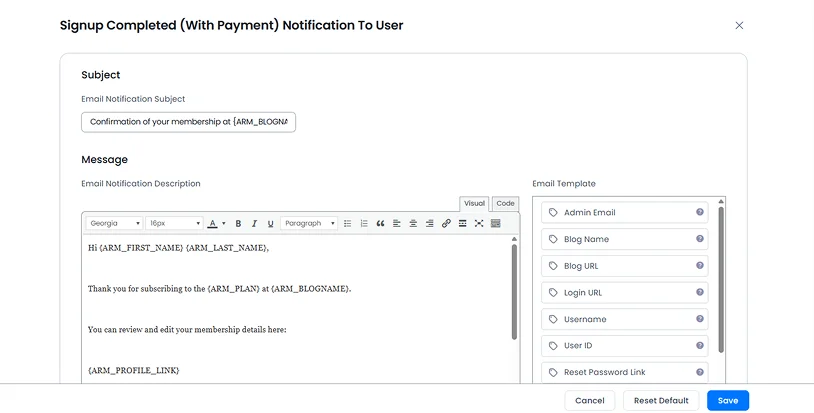Insert the Reset Password Link template tag
The image size is (814, 413).
(625, 373)
